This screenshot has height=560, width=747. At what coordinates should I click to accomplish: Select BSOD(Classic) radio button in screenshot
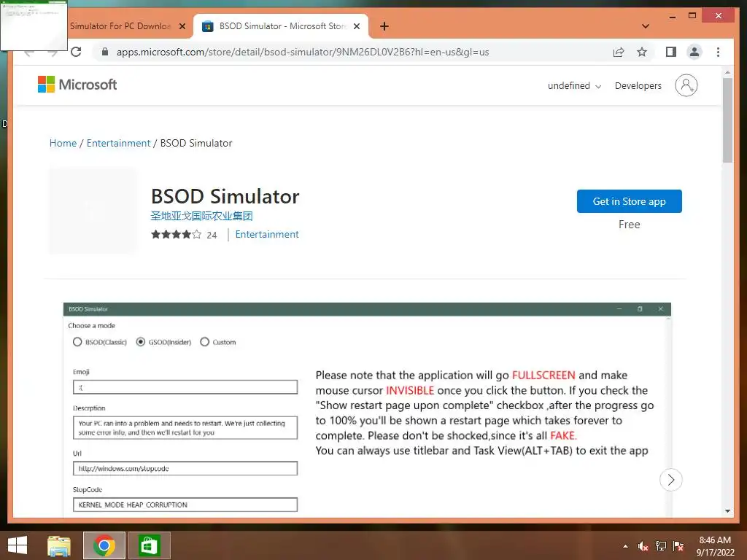[x=77, y=342]
